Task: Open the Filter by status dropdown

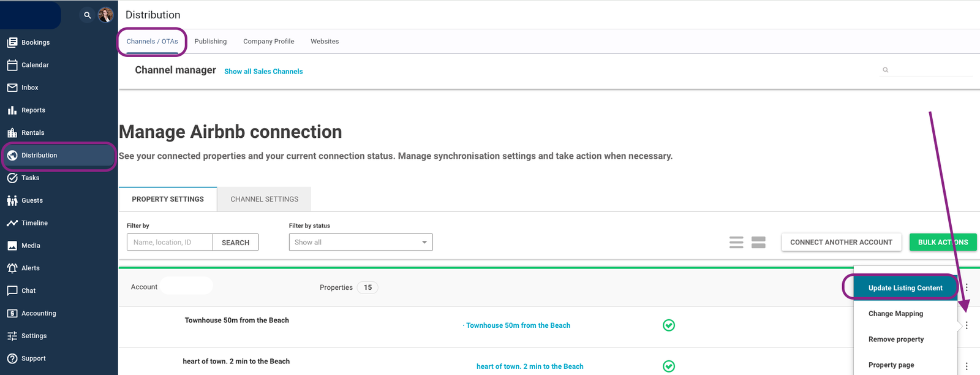Action: 361,242
